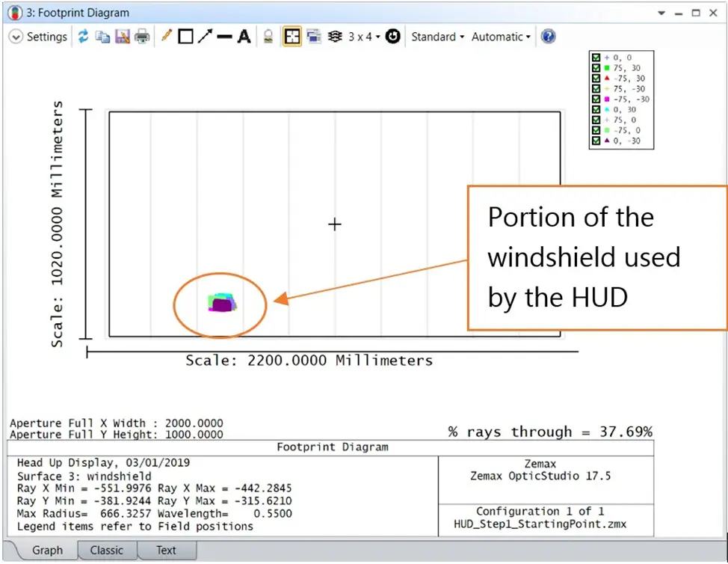
Task: Select the line annotation pencil tool
Action: pos(165,36)
